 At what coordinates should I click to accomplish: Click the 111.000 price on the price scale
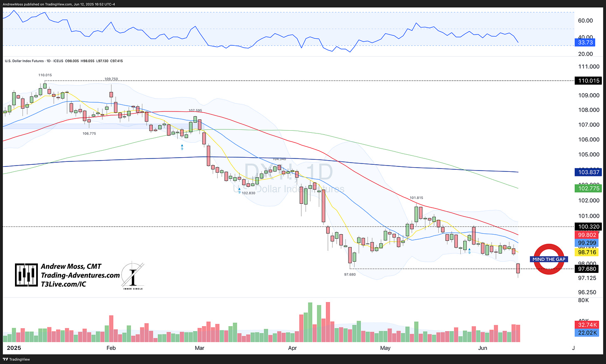(589, 67)
